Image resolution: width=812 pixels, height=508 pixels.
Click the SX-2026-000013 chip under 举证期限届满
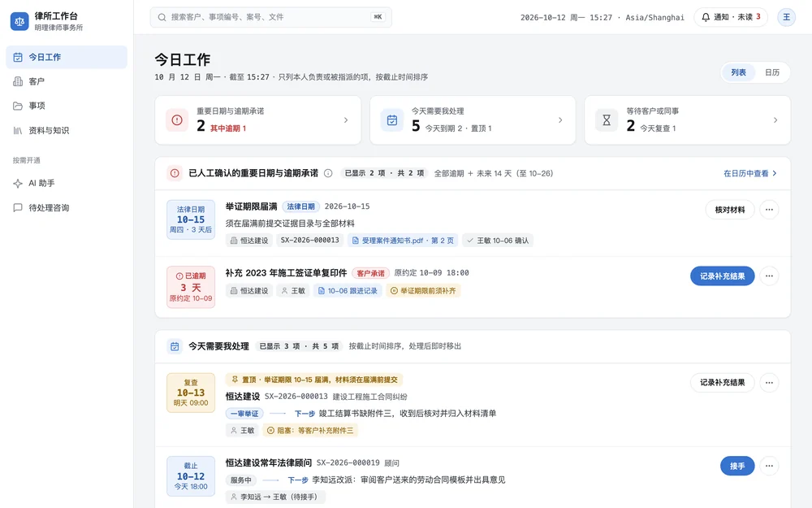click(309, 240)
